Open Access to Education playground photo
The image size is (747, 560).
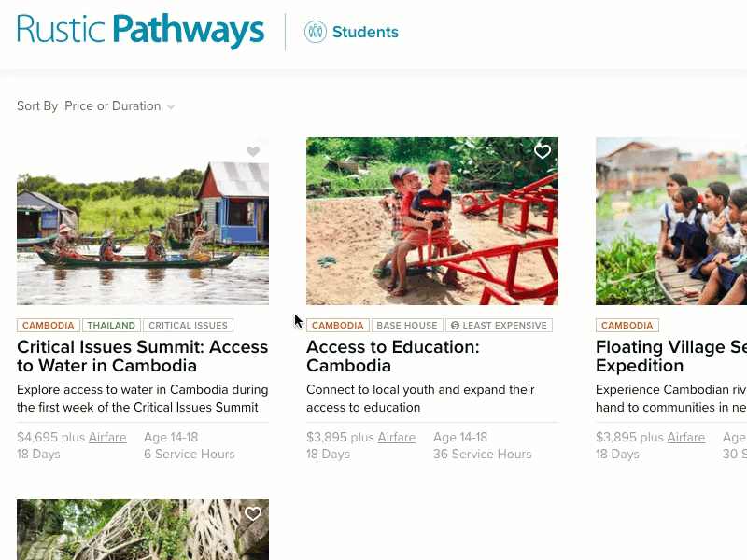coord(432,221)
